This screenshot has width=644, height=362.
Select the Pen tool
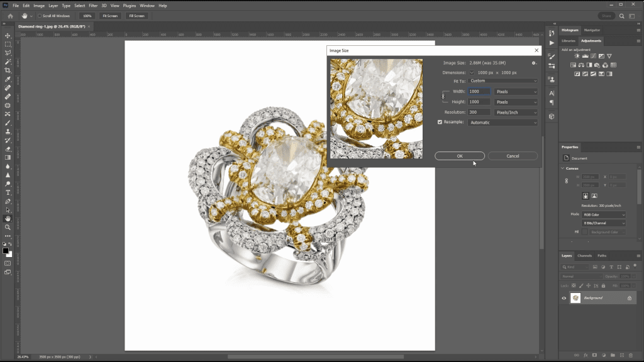click(x=8, y=201)
